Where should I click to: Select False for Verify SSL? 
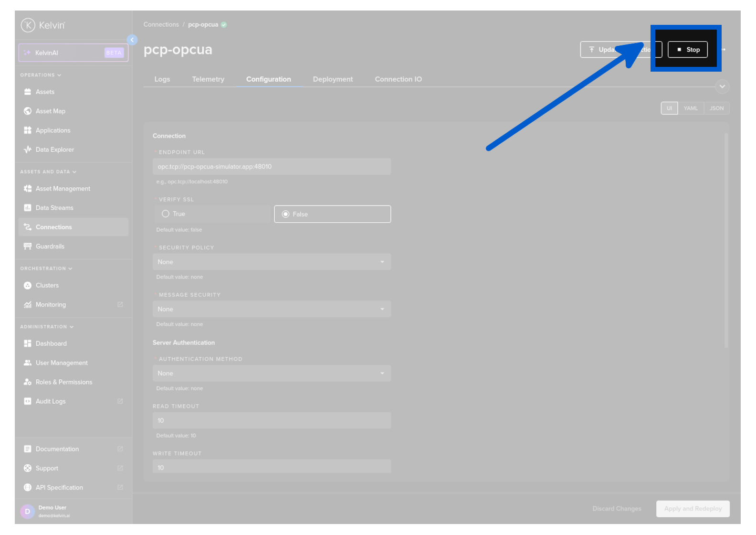[286, 214]
